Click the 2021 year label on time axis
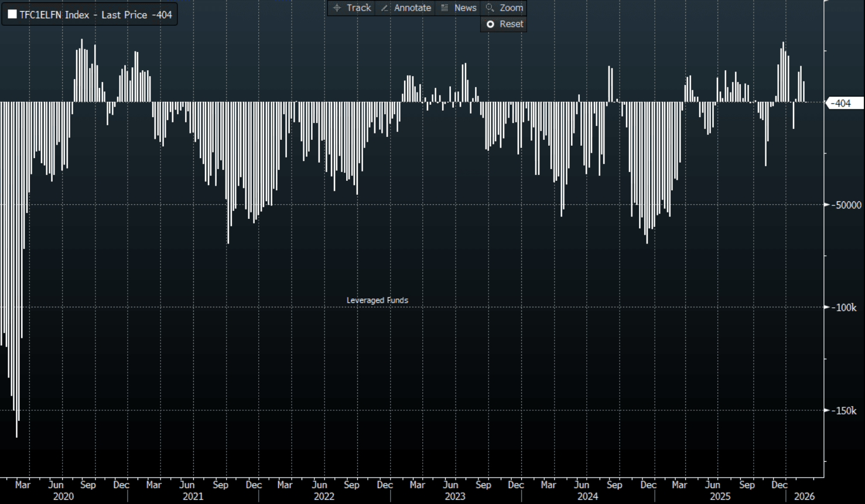The image size is (865, 504). tap(193, 496)
